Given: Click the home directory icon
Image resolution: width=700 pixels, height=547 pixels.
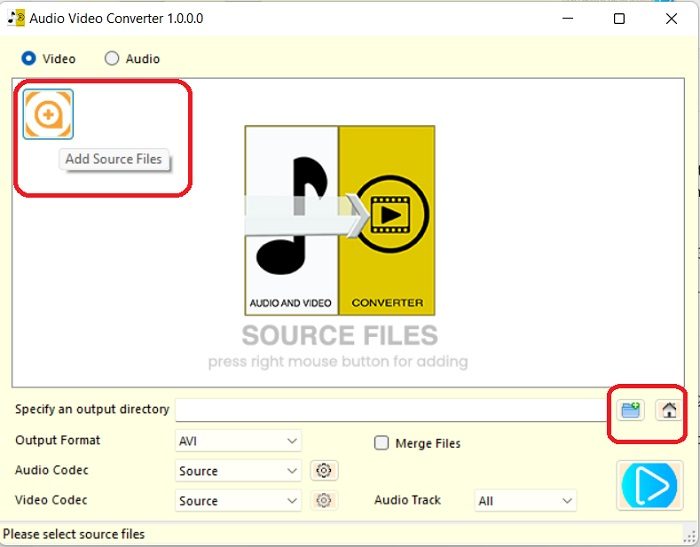Looking at the screenshot, I should [669, 410].
